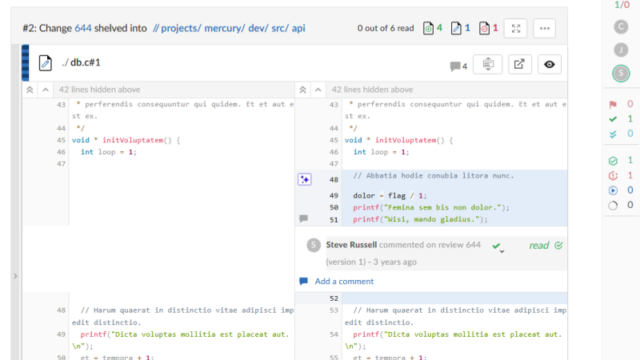Expand all hidden lines in right pane
640x360 pixels.
tap(302, 90)
